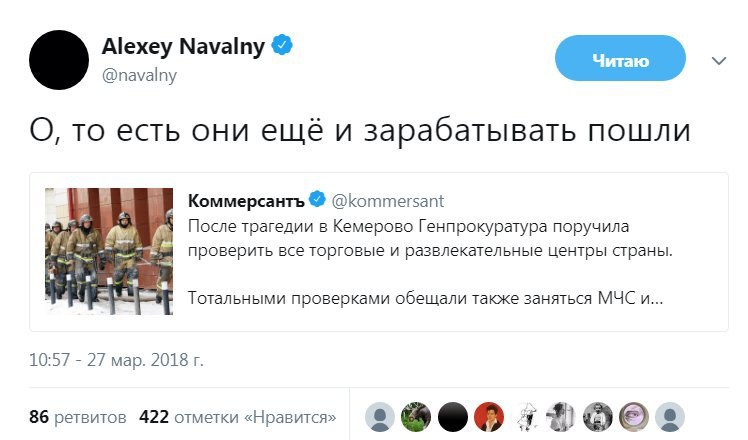Expand the tweet options chevron menu
This screenshot has height=440, width=748.
coord(718,61)
